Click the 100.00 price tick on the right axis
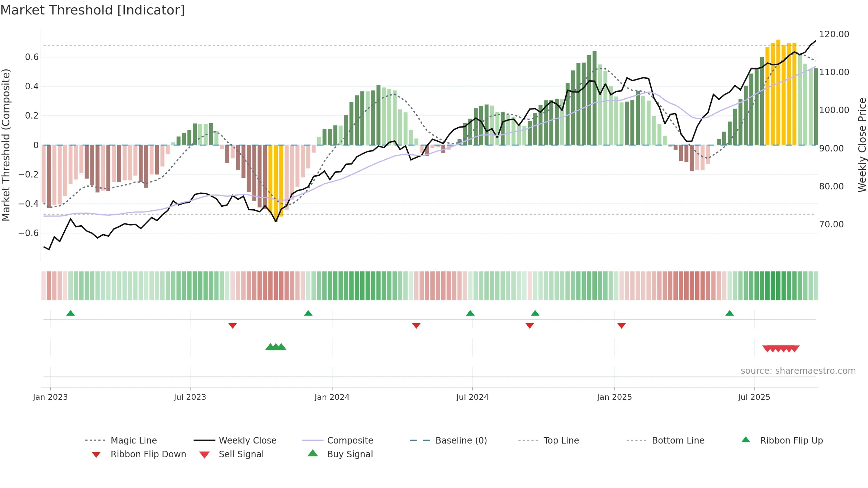 [834, 110]
